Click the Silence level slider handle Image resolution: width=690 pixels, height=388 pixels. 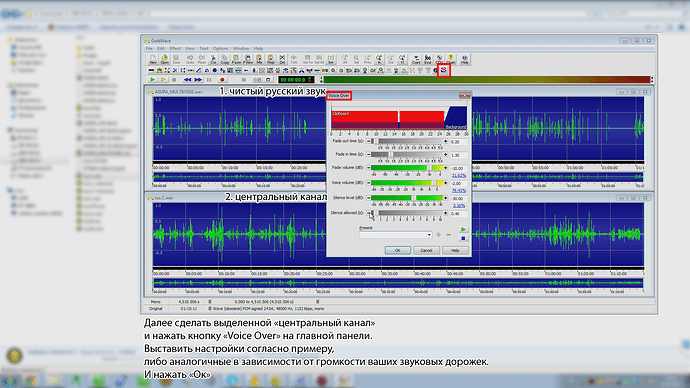pos(414,198)
